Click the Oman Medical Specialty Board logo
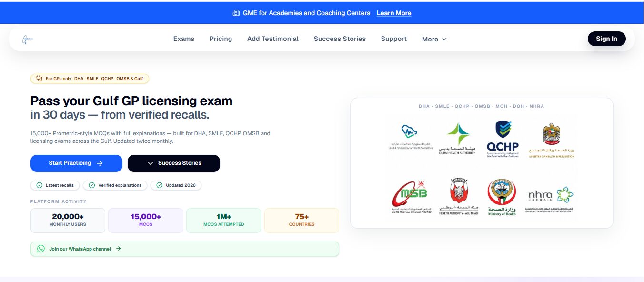 tap(412, 197)
